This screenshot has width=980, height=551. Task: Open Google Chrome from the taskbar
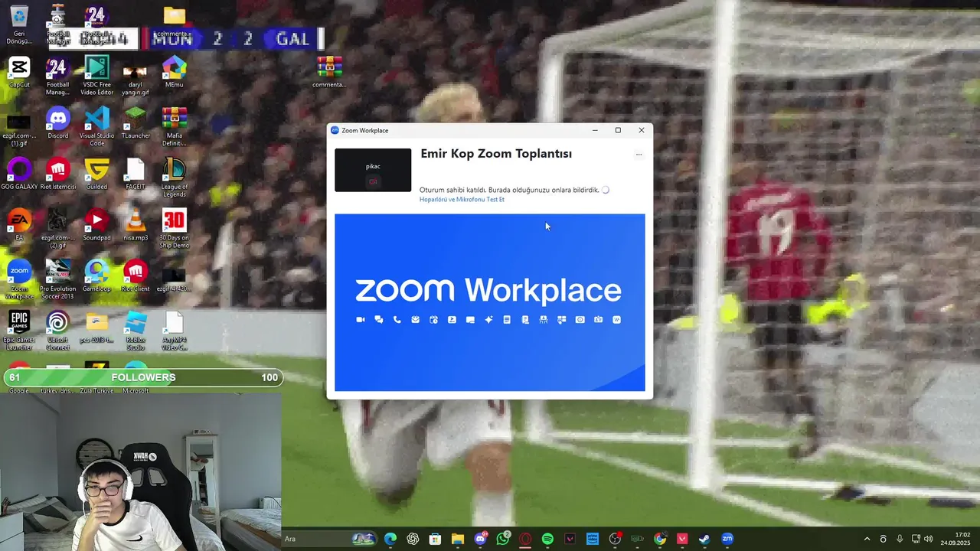tap(660, 539)
